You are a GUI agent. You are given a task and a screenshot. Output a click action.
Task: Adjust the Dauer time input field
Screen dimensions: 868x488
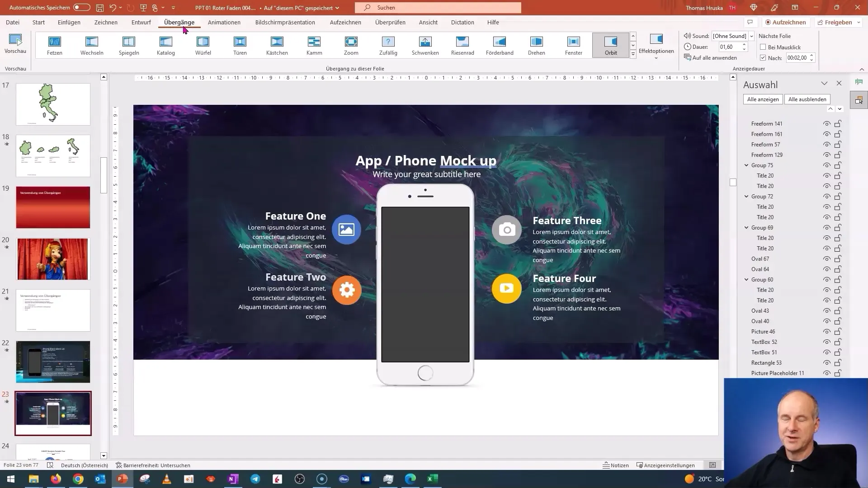pos(728,47)
